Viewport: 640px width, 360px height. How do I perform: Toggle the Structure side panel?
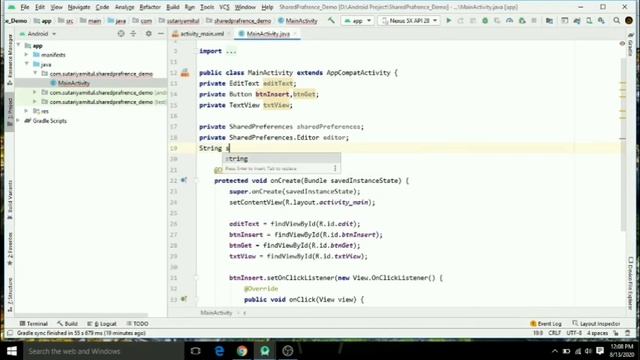point(10,295)
